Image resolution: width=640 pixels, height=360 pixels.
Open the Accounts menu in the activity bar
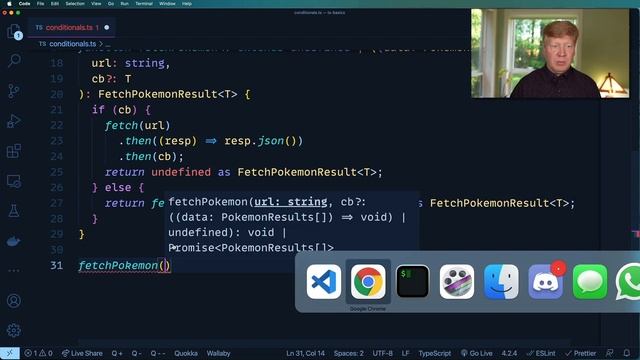(14, 301)
